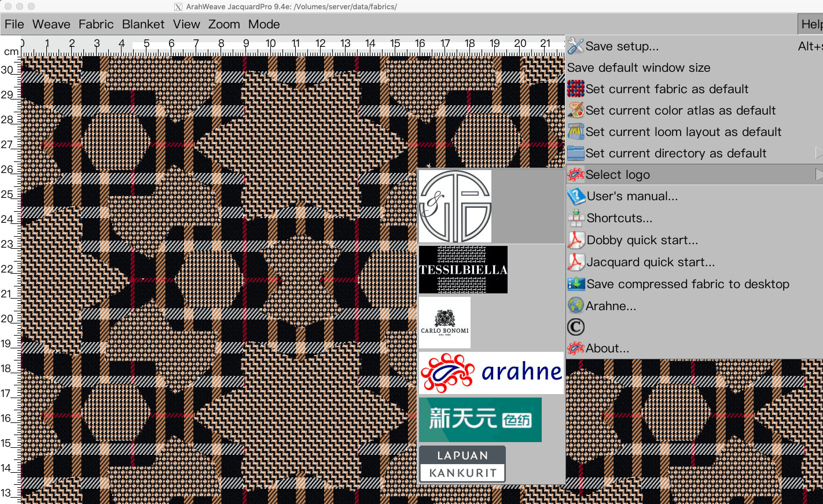The width and height of the screenshot is (823, 504).
Task: Click the save compressed fabric download icon
Action: coord(576,284)
